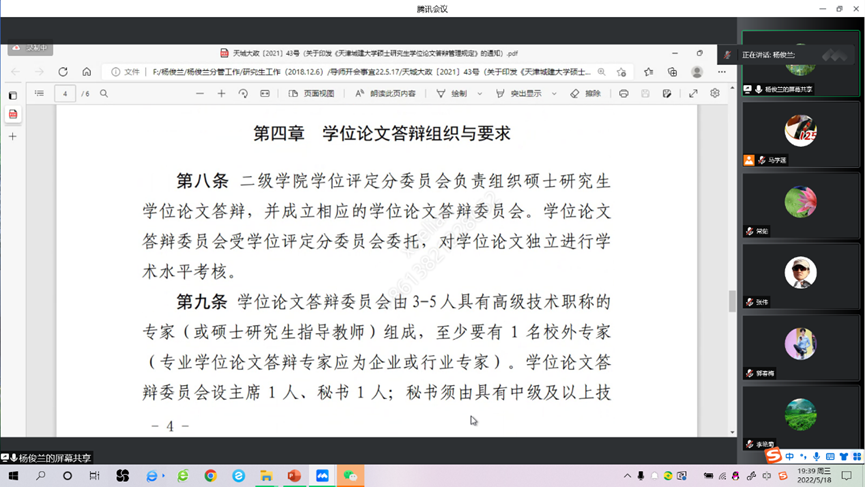Click the greyed-out save icon in the PDF toolbar

pyautogui.click(x=645, y=94)
